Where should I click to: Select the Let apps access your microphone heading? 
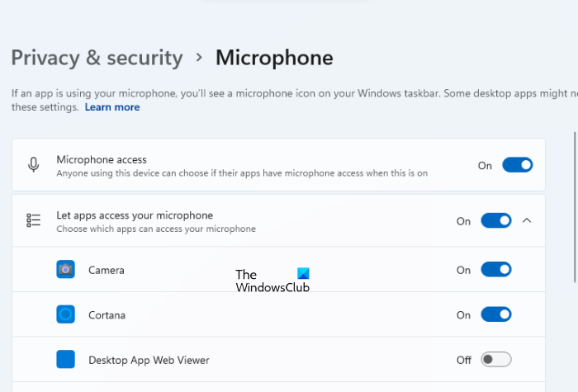135,215
